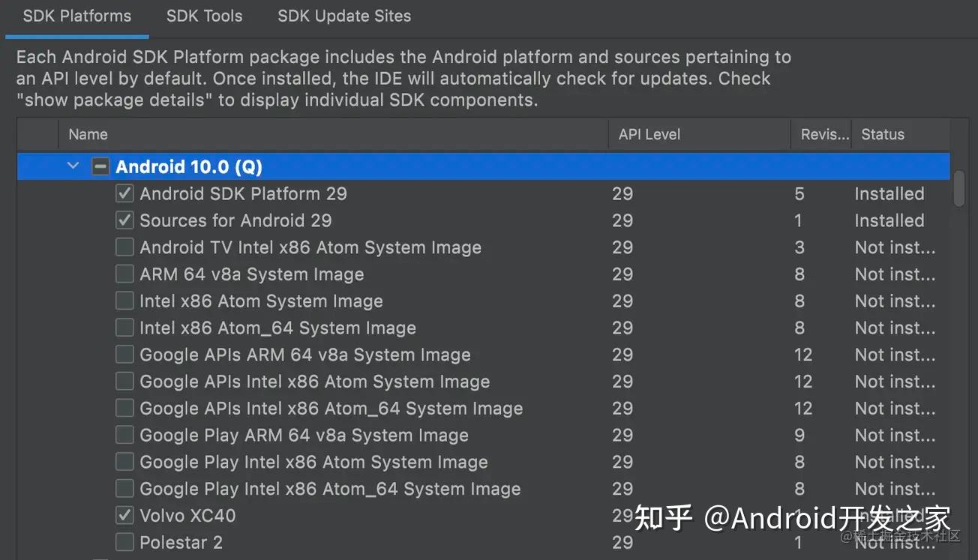978x560 pixels.
Task: Switch to the SDK Tools tab
Action: click(203, 16)
